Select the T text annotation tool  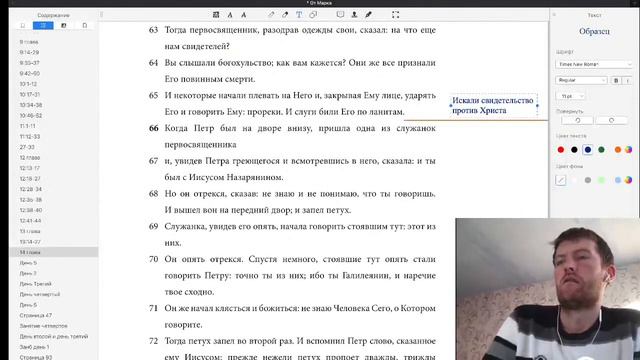pyautogui.click(x=299, y=15)
